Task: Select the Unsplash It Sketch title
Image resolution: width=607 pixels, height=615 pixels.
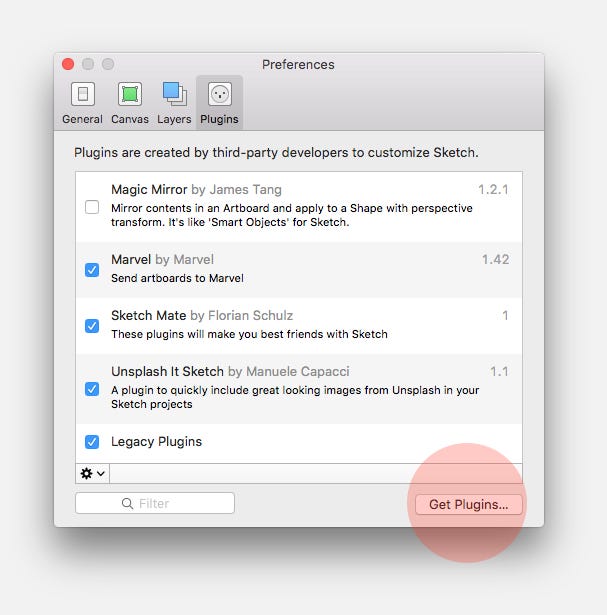Action: click(x=167, y=371)
